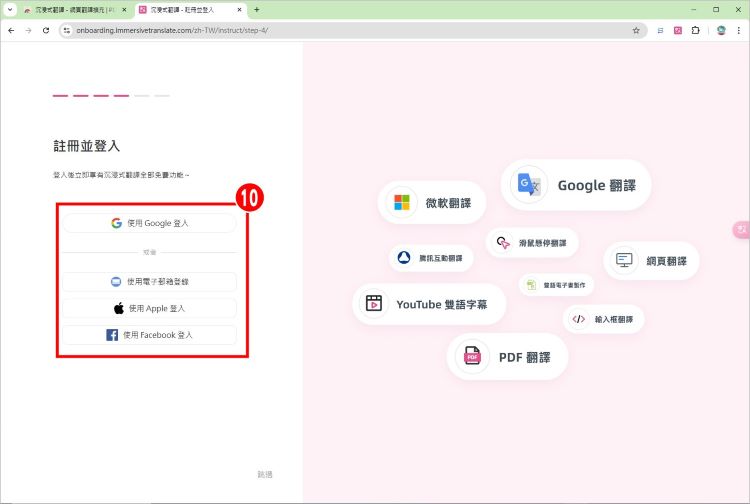Click the webpage translation monitor icon
Image resolution: width=750 pixels, height=504 pixels.
click(624, 260)
